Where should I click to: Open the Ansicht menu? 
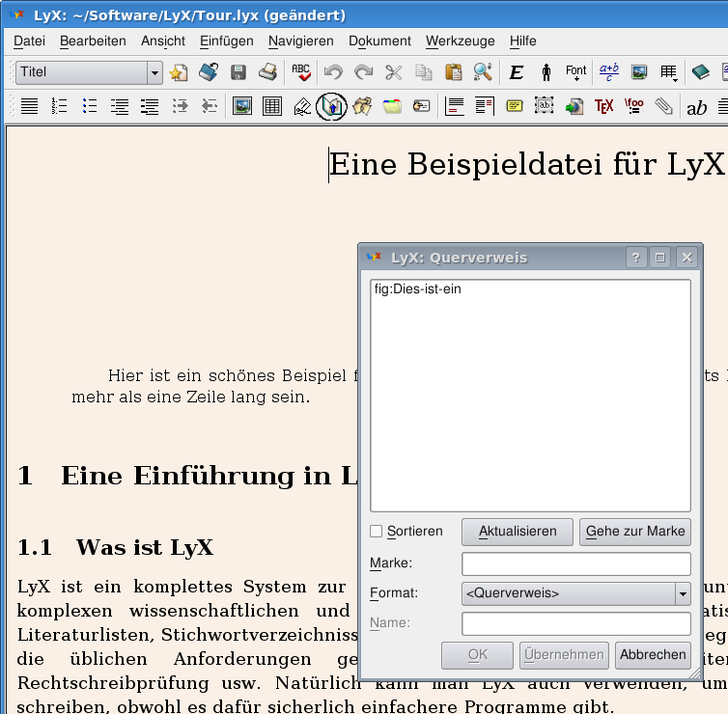tap(163, 41)
